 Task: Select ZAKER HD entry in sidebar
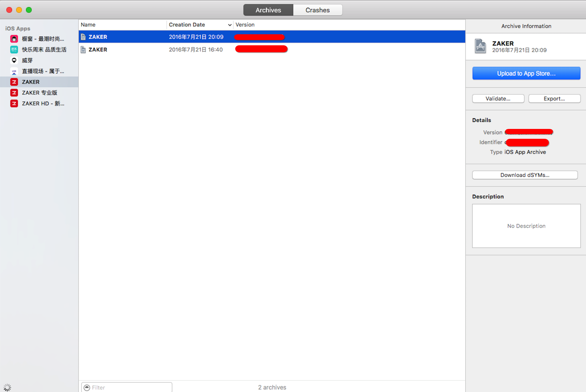pyautogui.click(x=39, y=103)
